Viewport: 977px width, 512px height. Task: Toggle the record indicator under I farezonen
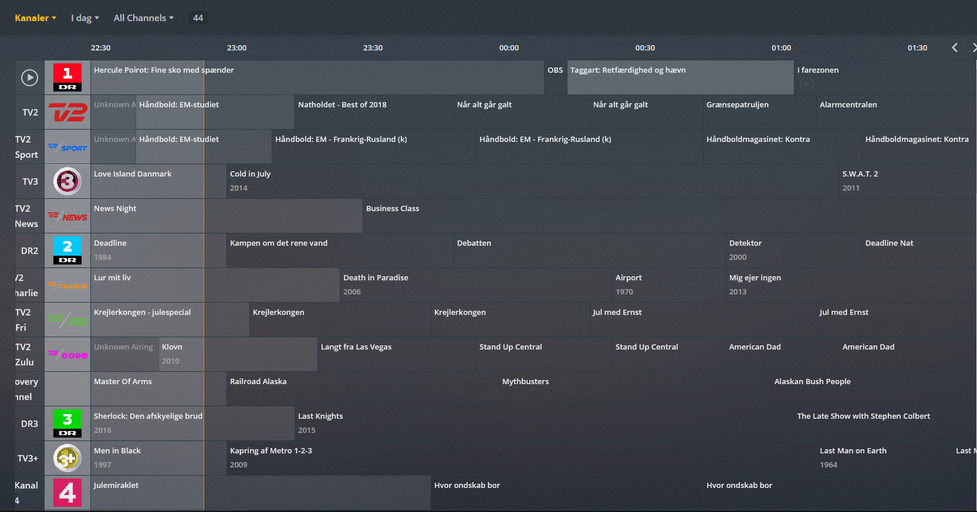click(x=807, y=84)
